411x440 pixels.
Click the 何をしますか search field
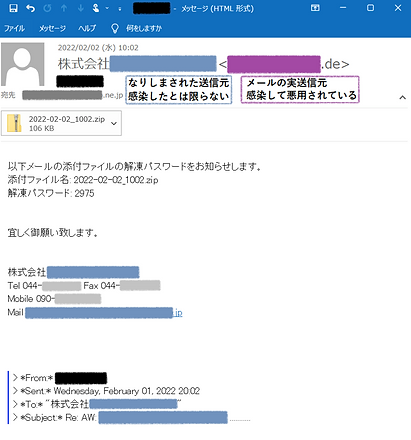tap(144, 29)
